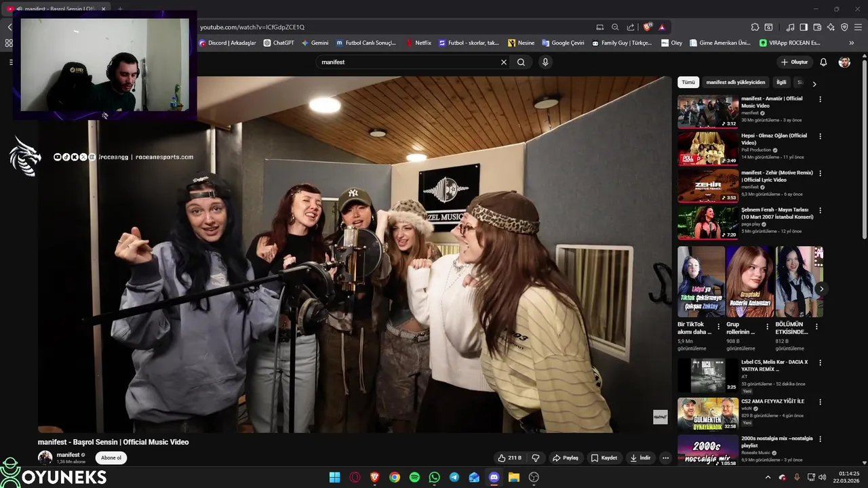
Task: Open the browser hamburger main menu
Action: coord(858,27)
